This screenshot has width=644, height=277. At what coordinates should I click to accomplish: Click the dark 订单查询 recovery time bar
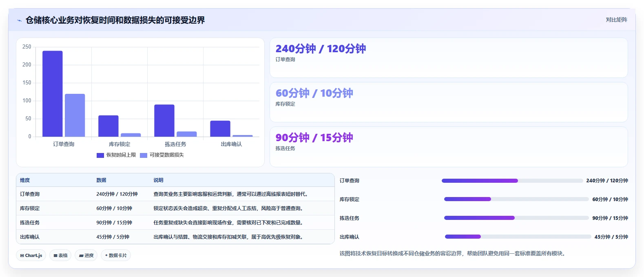point(53,94)
